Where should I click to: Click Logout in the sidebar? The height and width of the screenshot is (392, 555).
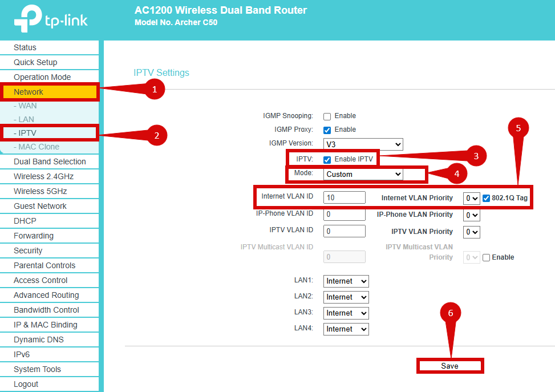[x=26, y=384]
